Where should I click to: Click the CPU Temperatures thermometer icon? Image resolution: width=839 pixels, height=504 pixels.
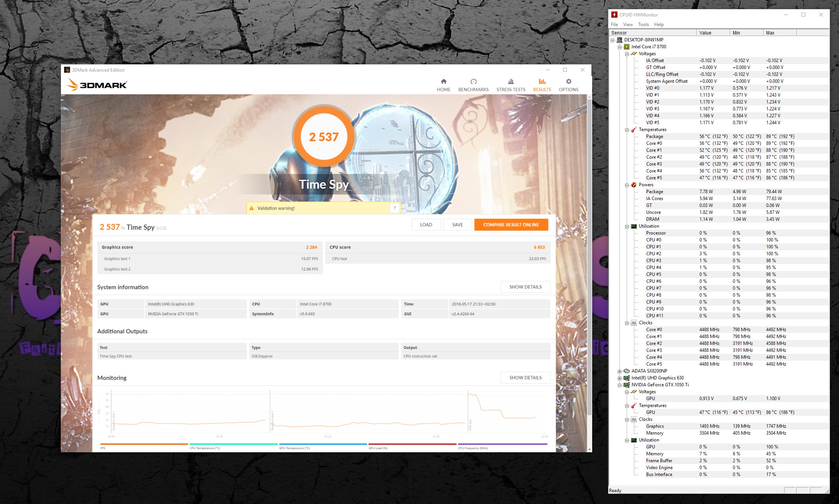[x=634, y=130]
